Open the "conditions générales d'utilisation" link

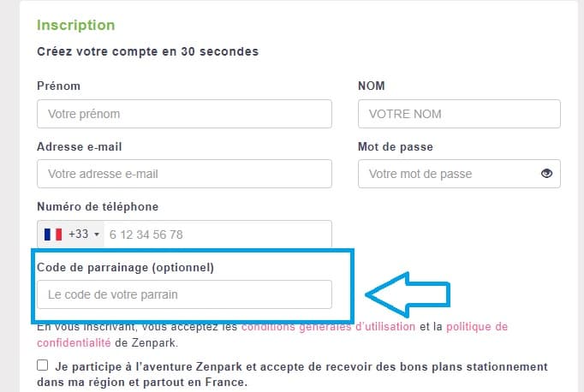(x=329, y=327)
